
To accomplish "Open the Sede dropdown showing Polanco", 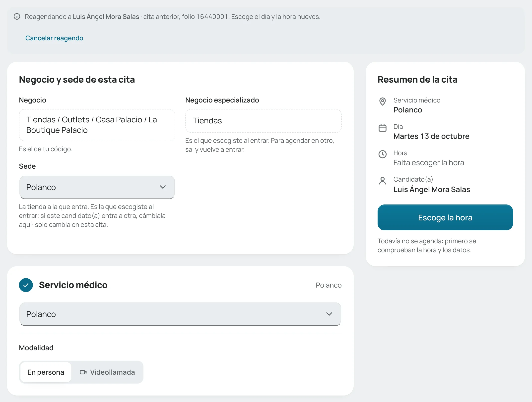I will point(97,187).
